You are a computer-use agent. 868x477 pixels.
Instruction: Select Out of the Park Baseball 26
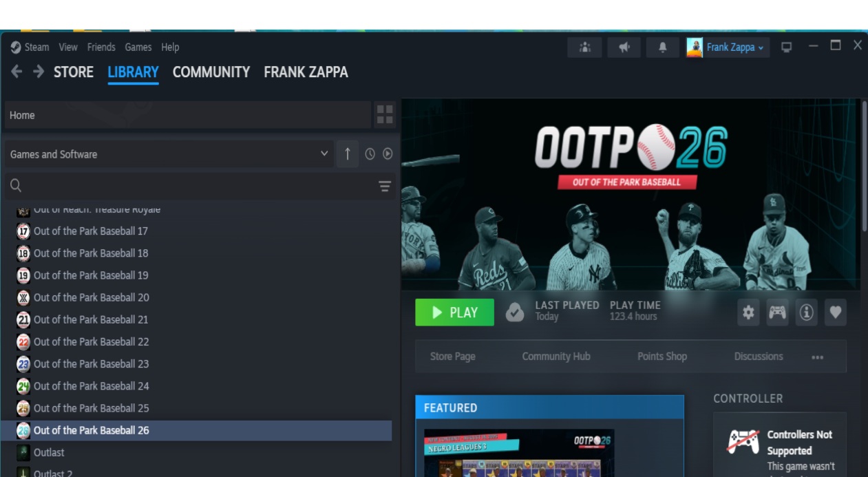tap(196, 430)
